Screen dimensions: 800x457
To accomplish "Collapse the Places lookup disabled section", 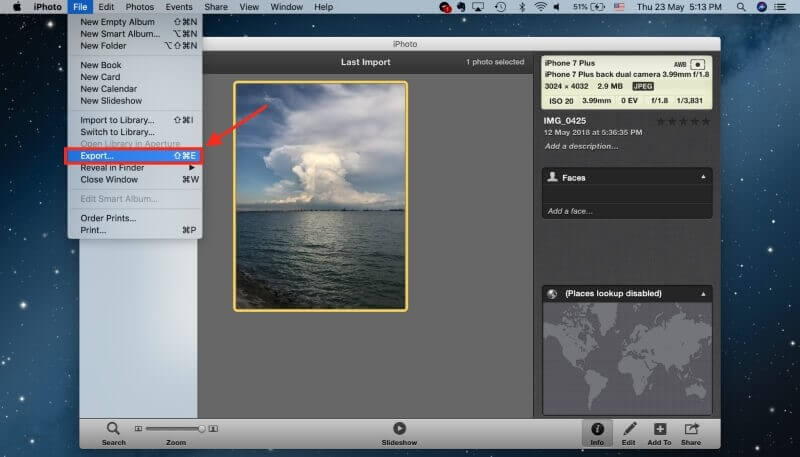I will [703, 294].
